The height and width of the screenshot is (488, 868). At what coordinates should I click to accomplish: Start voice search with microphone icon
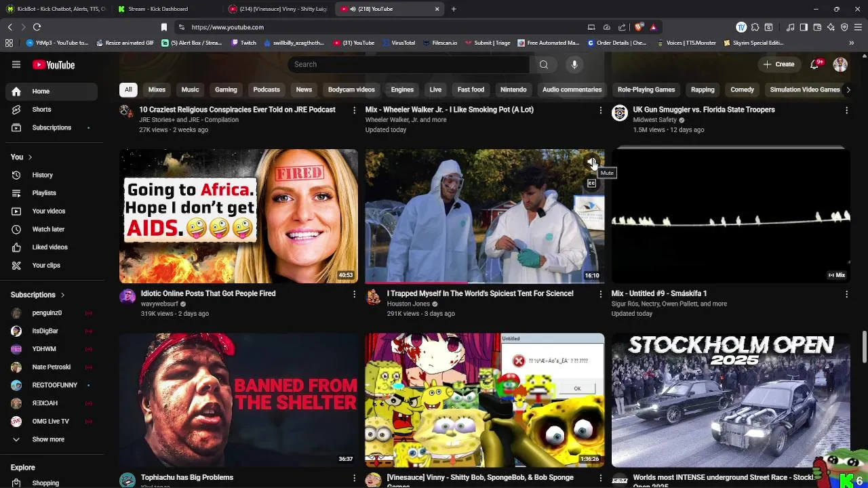point(574,64)
